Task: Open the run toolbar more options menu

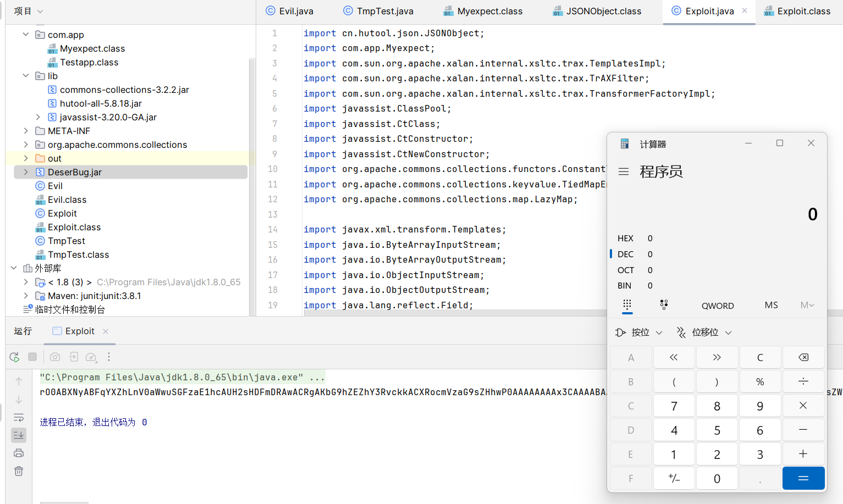Action: click(109, 357)
